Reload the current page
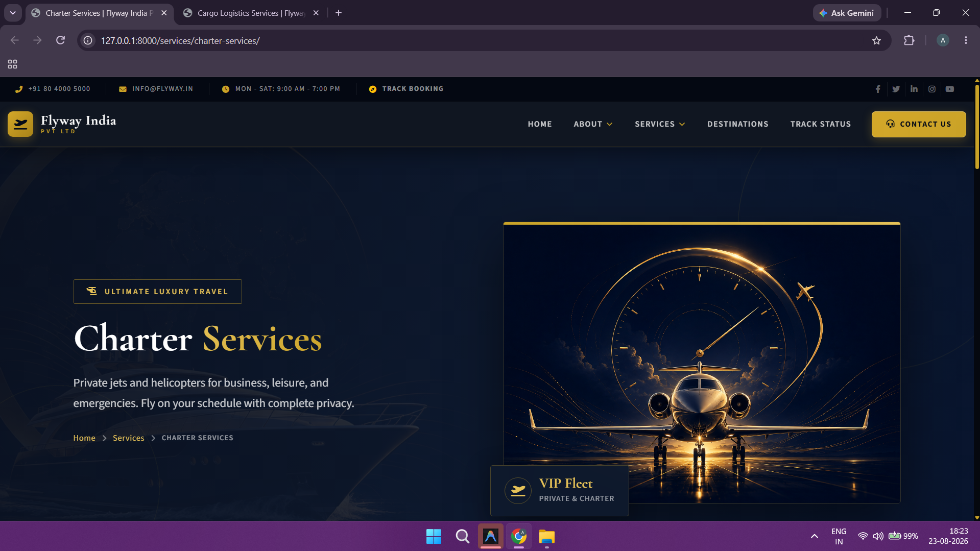The width and height of the screenshot is (980, 551). (60, 40)
